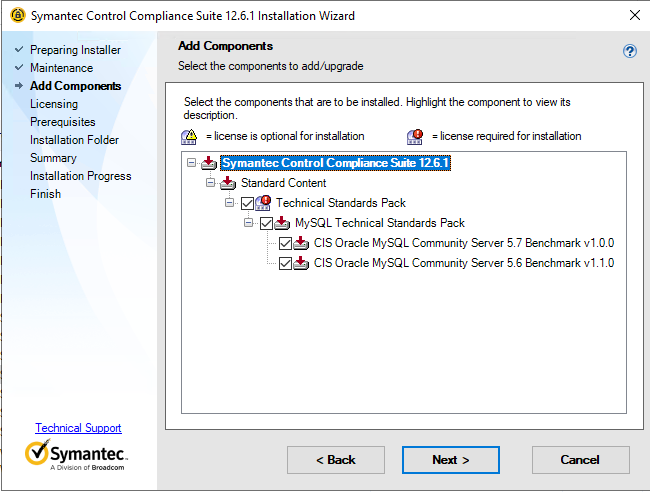Click the Symantec installer icon in title bar
Screen dimensions: 650x492
click(17, 16)
